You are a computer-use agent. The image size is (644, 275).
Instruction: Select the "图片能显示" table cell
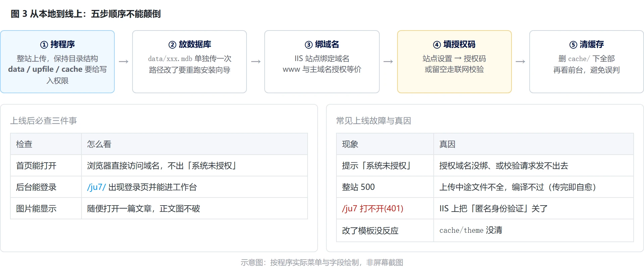click(x=46, y=209)
